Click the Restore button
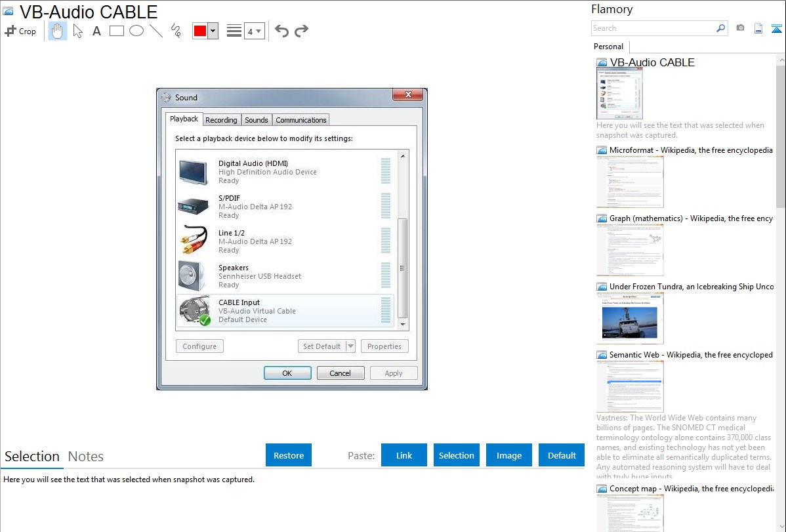This screenshot has height=532, width=786. point(289,455)
